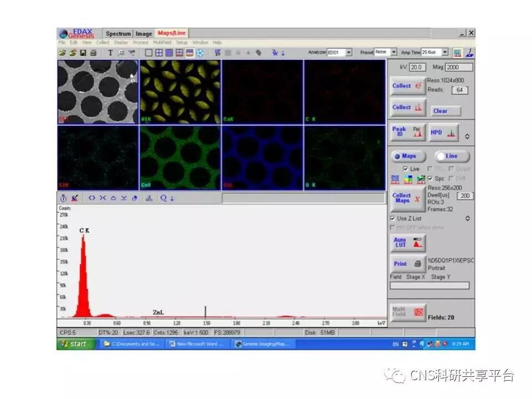Select the yellow AlK element map
Screen dimensions: 532x399
point(180,91)
